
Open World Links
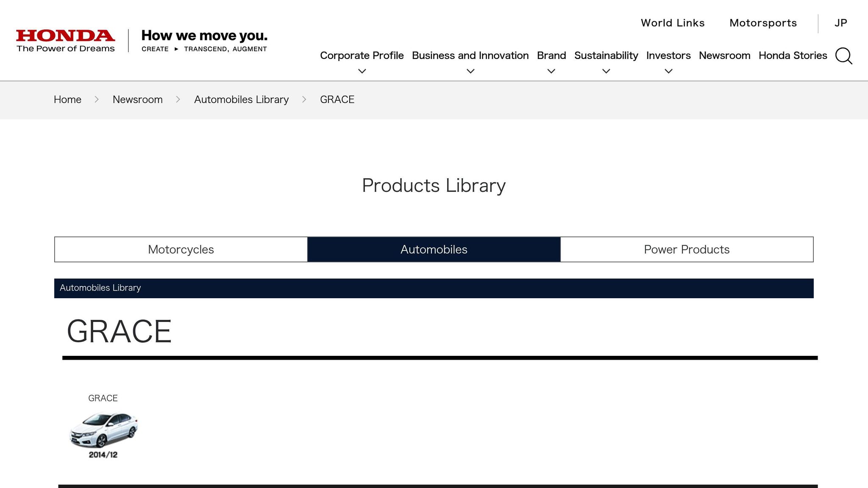tap(673, 23)
